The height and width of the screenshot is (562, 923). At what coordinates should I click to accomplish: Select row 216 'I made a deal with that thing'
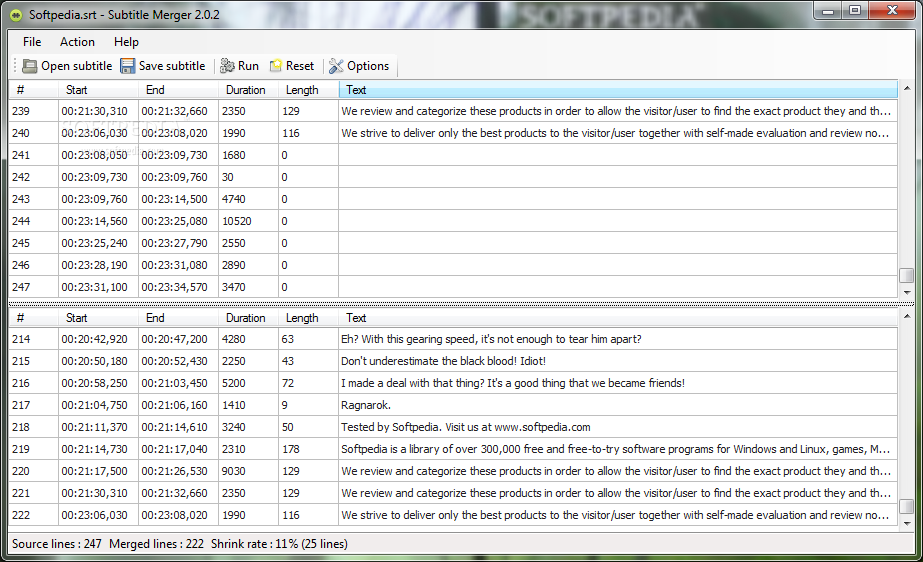click(x=453, y=383)
